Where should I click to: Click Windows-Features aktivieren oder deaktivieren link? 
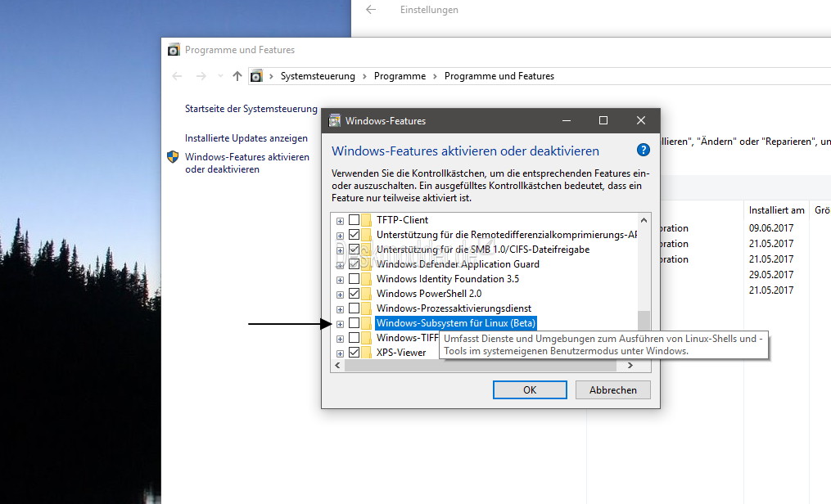[x=247, y=163]
